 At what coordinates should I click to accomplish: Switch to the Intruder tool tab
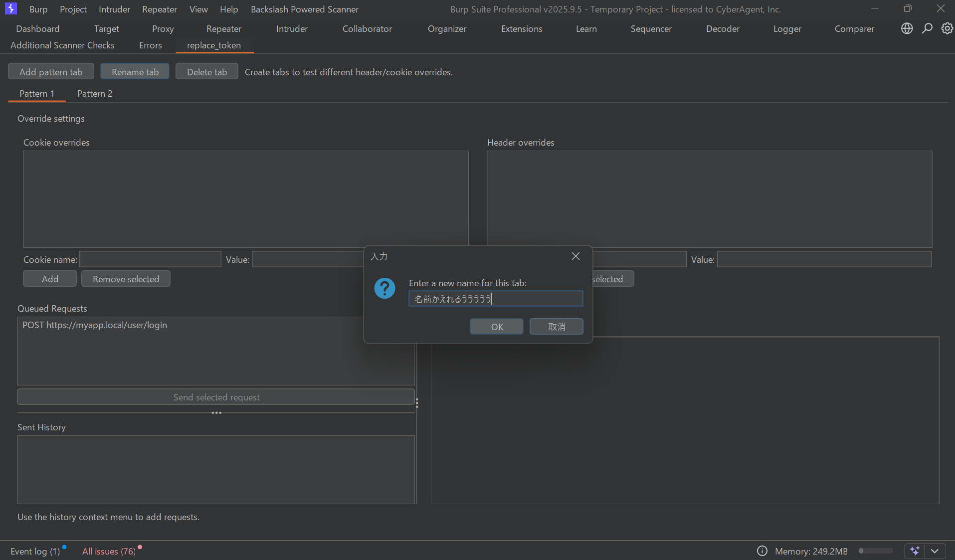click(292, 29)
